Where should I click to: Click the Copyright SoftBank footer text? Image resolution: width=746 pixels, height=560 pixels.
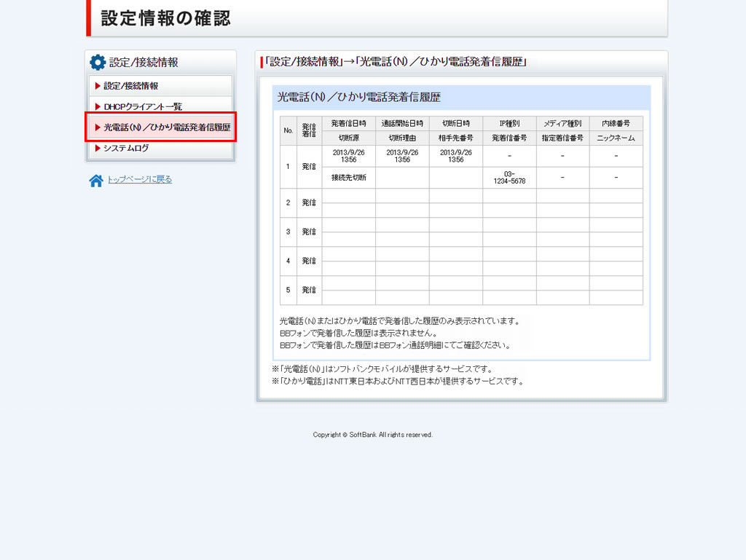click(372, 435)
